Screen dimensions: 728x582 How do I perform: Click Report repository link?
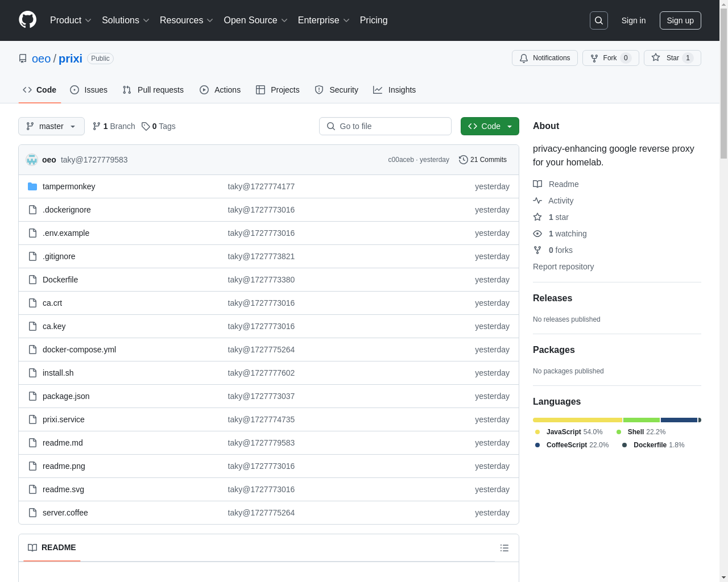(563, 267)
